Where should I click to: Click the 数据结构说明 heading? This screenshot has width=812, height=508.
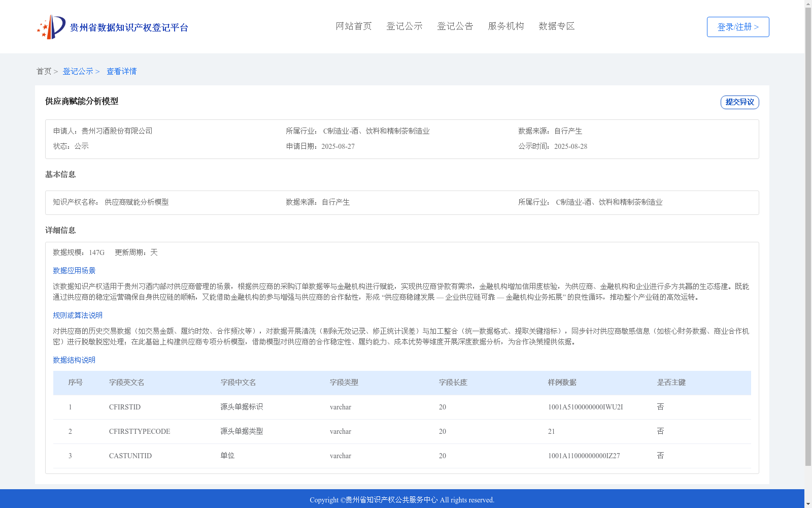coord(74,360)
